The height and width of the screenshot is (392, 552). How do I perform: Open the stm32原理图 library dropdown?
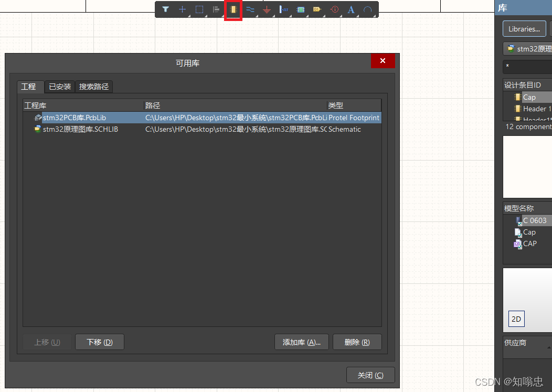527,49
